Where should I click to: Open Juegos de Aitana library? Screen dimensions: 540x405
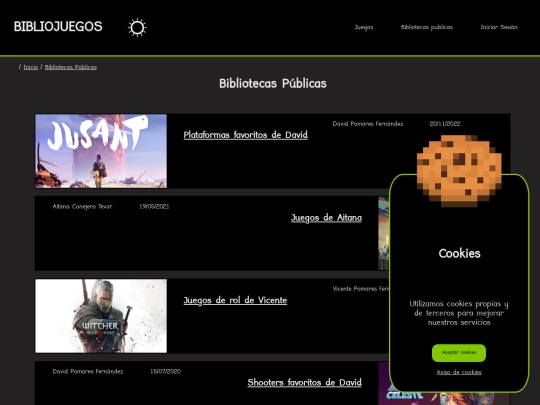326,218
